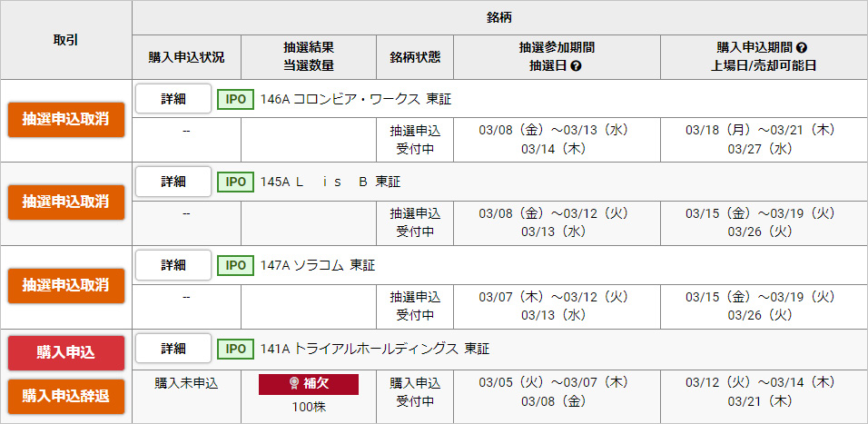Screen dimensions: 868x424
Task: Click IPO badge for トライアルホールディングス
Action: 235,349
